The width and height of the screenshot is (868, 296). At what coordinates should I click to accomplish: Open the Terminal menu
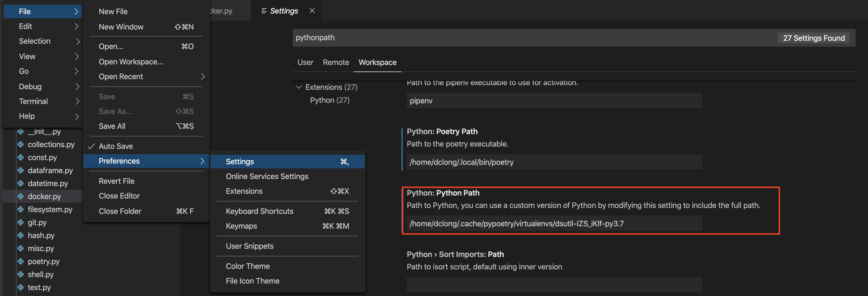pyautogui.click(x=33, y=101)
